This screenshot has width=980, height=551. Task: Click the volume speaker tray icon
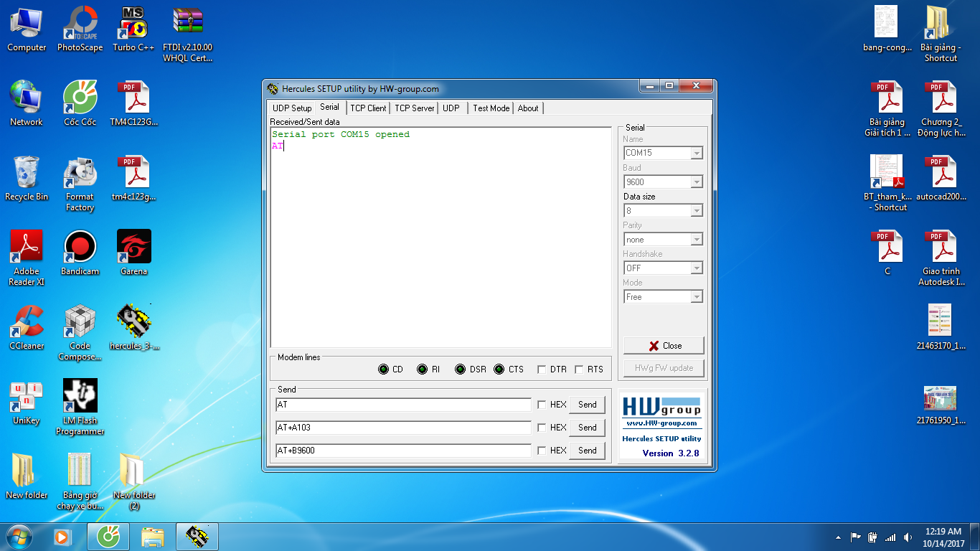tap(908, 537)
